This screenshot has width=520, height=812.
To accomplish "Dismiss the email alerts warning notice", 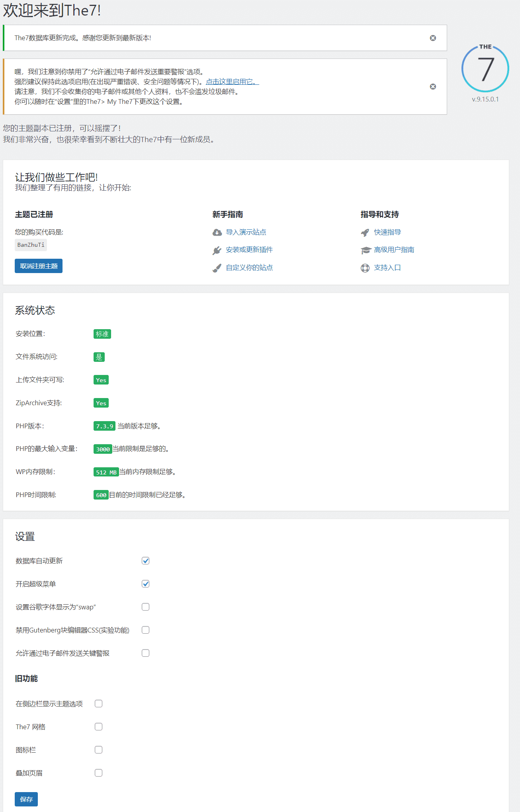I will 433,86.
